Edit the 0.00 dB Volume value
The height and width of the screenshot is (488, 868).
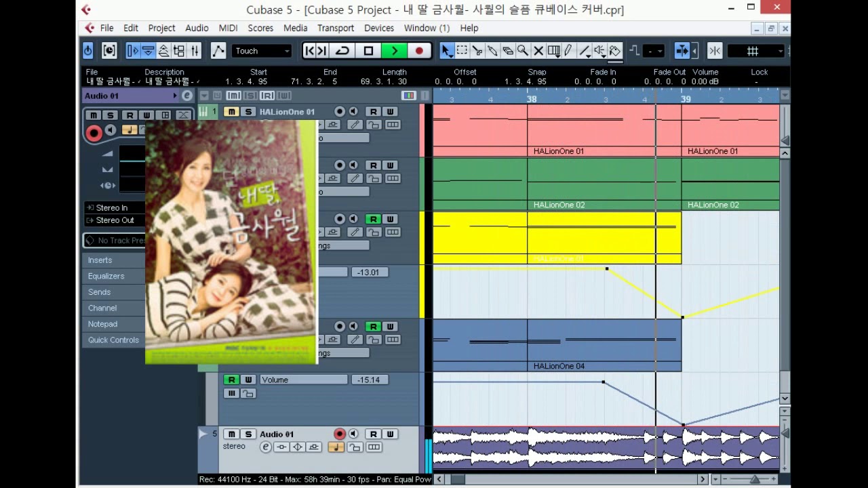pos(705,81)
